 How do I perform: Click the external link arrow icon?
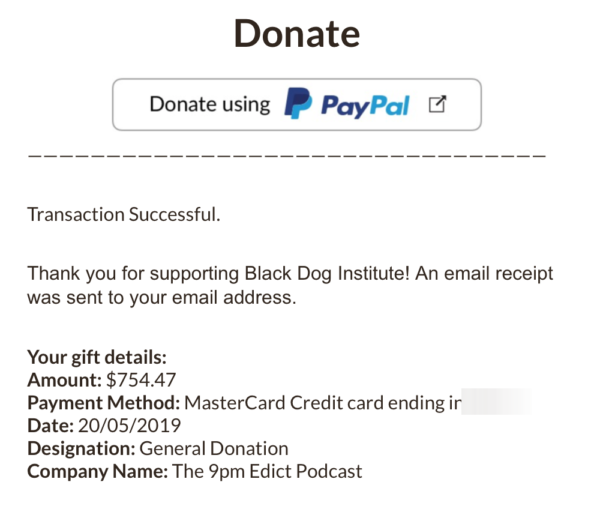[x=436, y=104]
